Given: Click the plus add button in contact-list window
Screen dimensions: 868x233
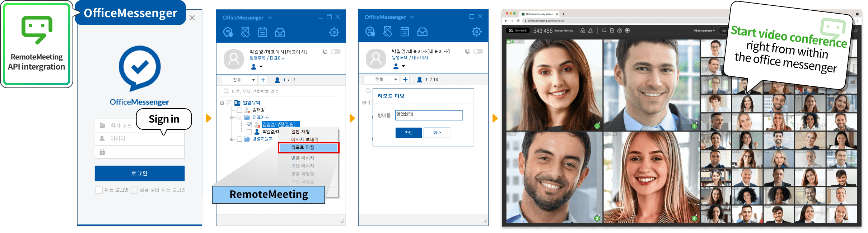Looking at the screenshot, I should pos(263,80).
